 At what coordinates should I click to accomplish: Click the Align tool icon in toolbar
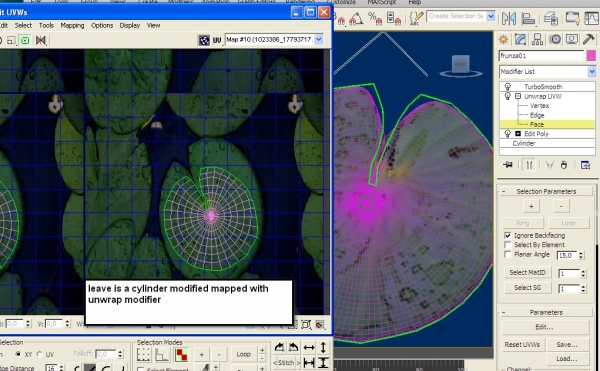pyautogui.click(x=528, y=18)
